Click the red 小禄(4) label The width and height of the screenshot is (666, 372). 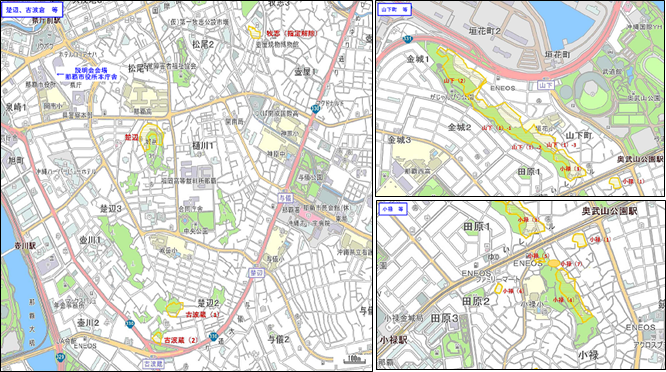coord(563,300)
